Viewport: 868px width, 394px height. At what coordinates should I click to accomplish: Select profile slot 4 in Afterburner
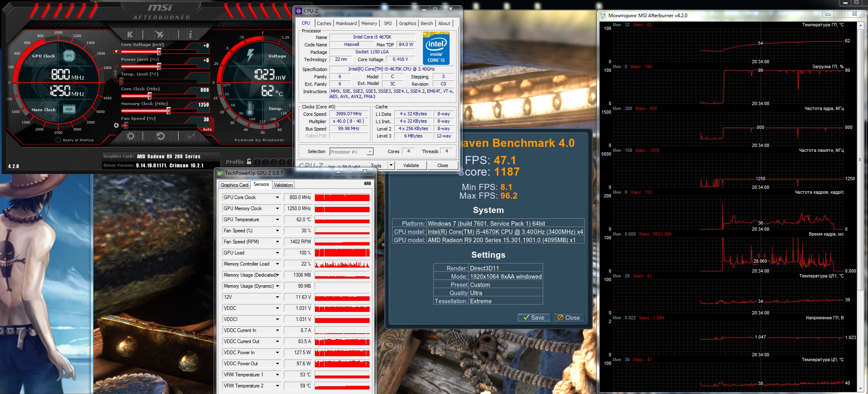click(282, 162)
